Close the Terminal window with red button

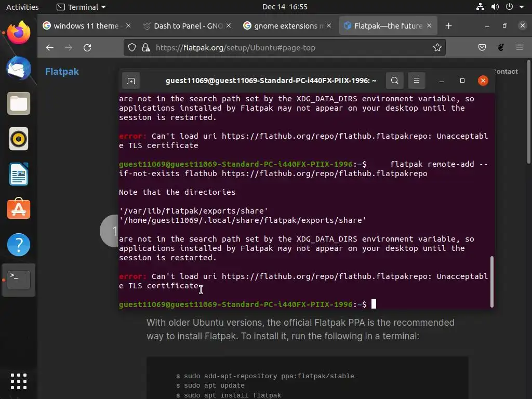483,81
